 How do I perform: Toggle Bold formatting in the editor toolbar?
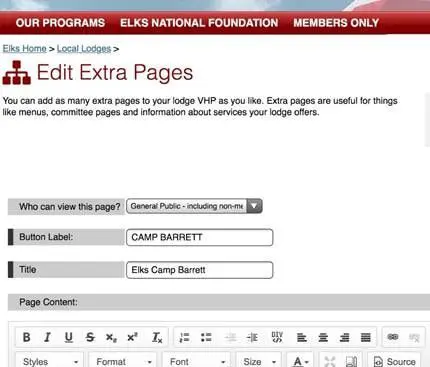coord(27,337)
